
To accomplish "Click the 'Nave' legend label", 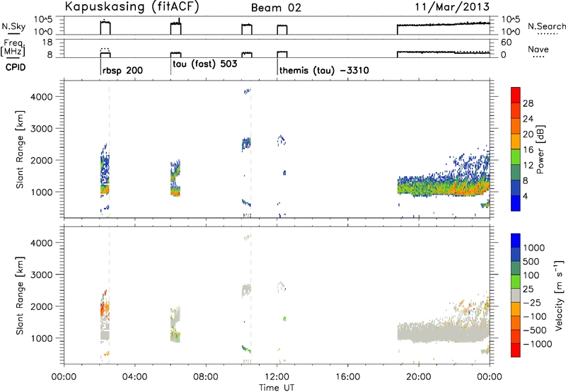I will pos(538,50).
